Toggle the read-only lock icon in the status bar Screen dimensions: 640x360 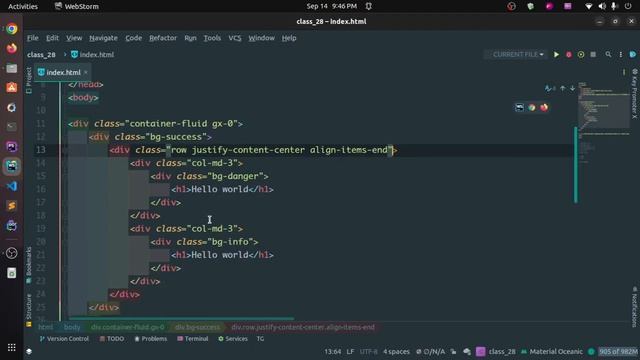coord(453,351)
